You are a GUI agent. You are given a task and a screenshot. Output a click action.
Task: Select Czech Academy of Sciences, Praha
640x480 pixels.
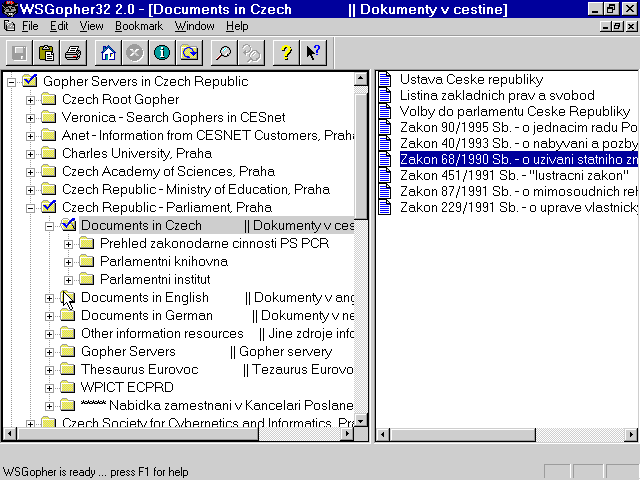(167, 172)
